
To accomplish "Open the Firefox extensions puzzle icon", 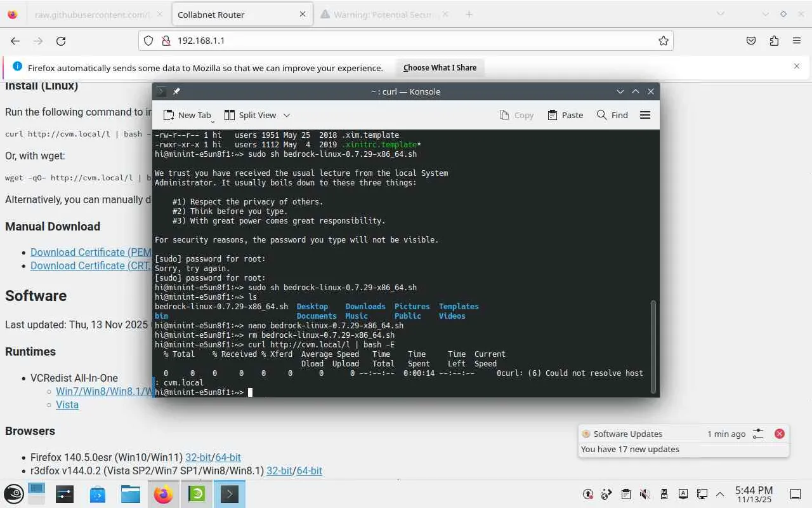I will pyautogui.click(x=774, y=41).
